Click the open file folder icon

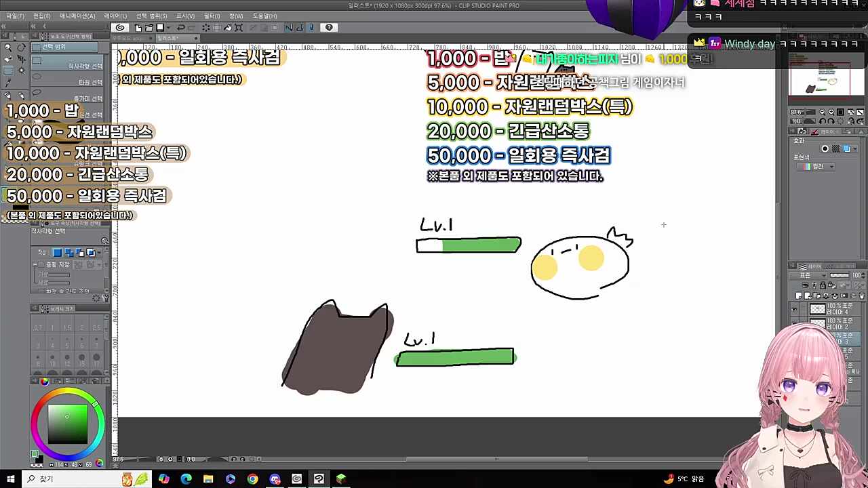click(149, 28)
